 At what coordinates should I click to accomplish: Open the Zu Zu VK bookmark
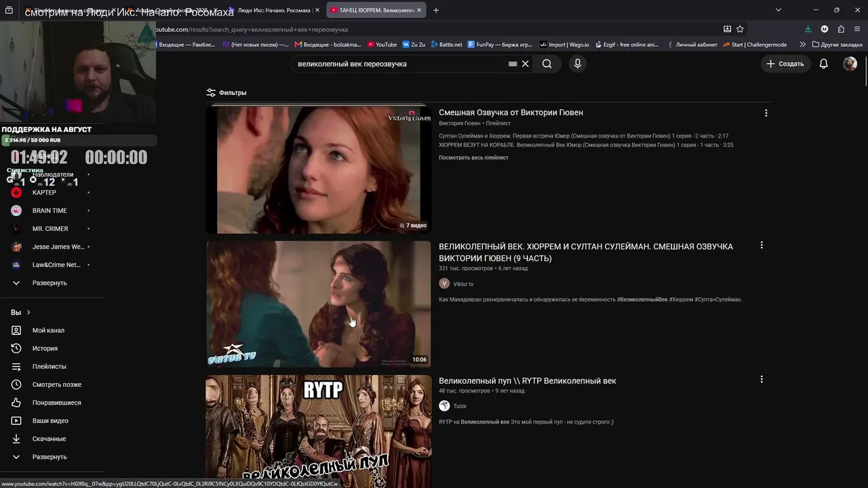tap(414, 45)
